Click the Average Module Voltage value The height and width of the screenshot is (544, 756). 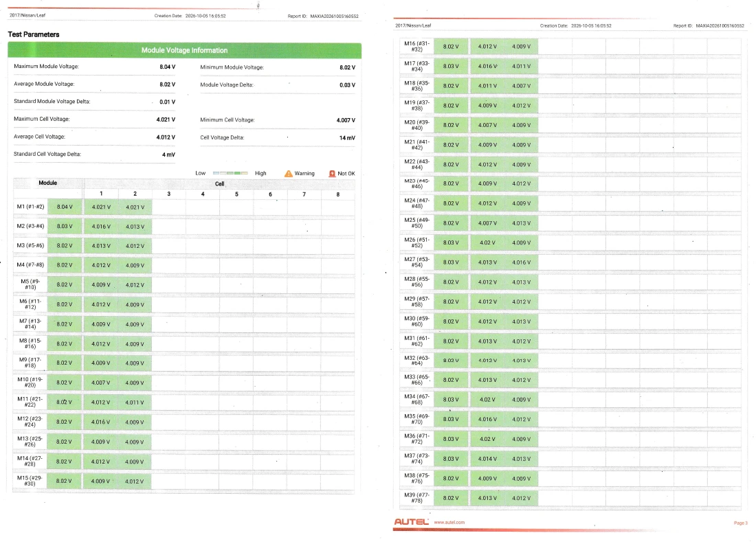167,84
